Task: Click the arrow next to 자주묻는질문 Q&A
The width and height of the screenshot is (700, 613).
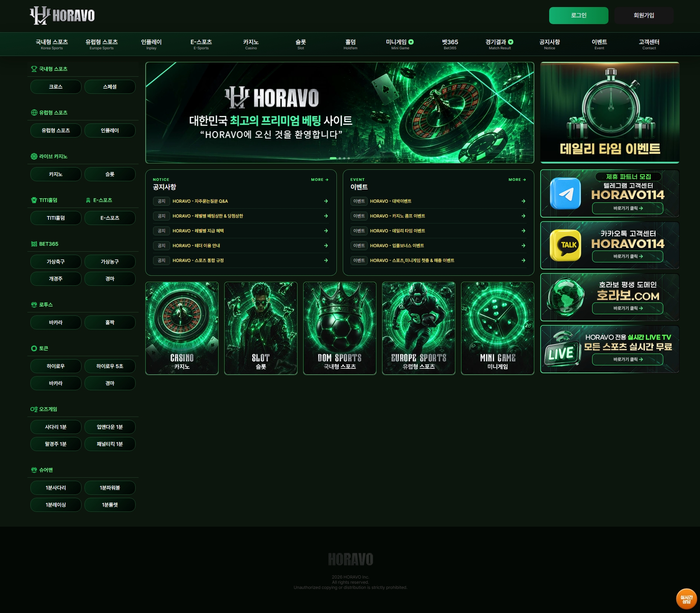Action: point(326,201)
